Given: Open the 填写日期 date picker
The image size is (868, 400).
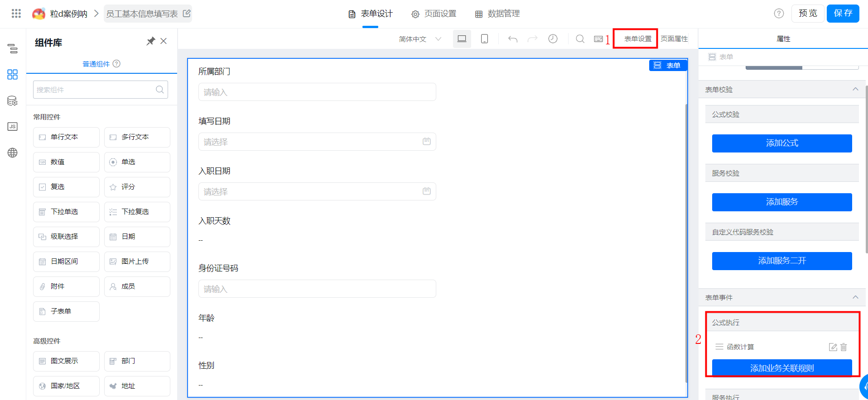Looking at the screenshot, I should tap(317, 142).
